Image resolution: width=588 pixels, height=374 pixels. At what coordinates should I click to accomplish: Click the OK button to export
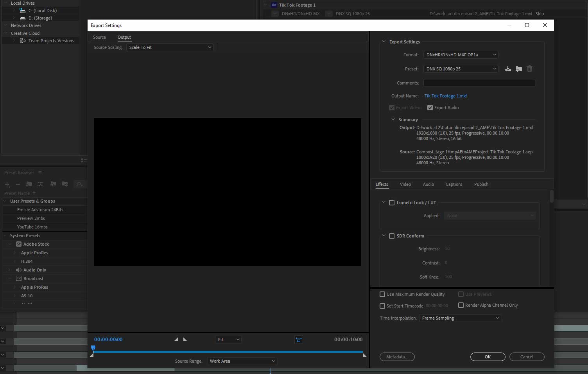(488, 357)
